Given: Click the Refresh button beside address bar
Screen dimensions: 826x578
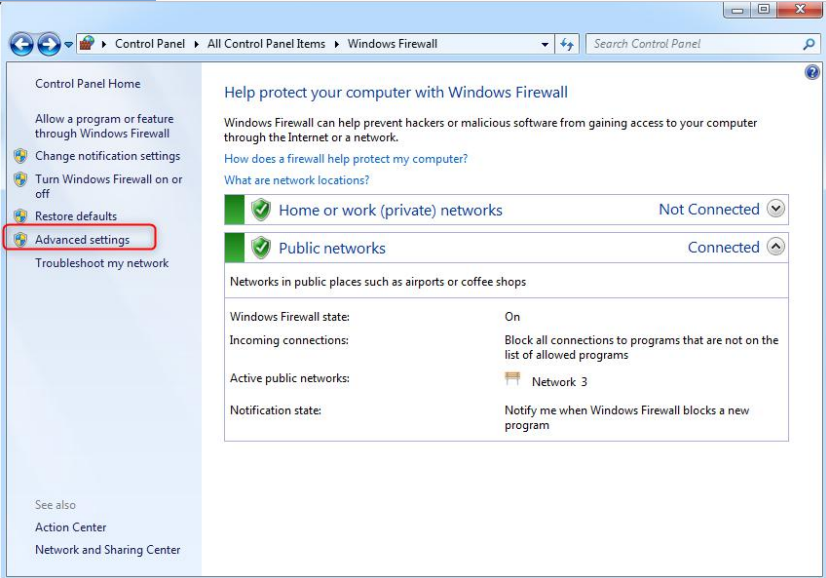Looking at the screenshot, I should click(x=567, y=44).
